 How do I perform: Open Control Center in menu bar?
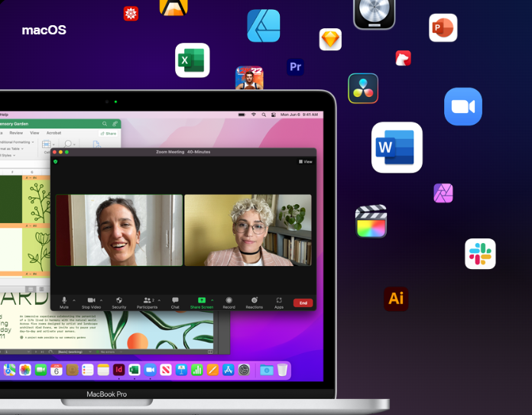pyautogui.click(x=274, y=115)
